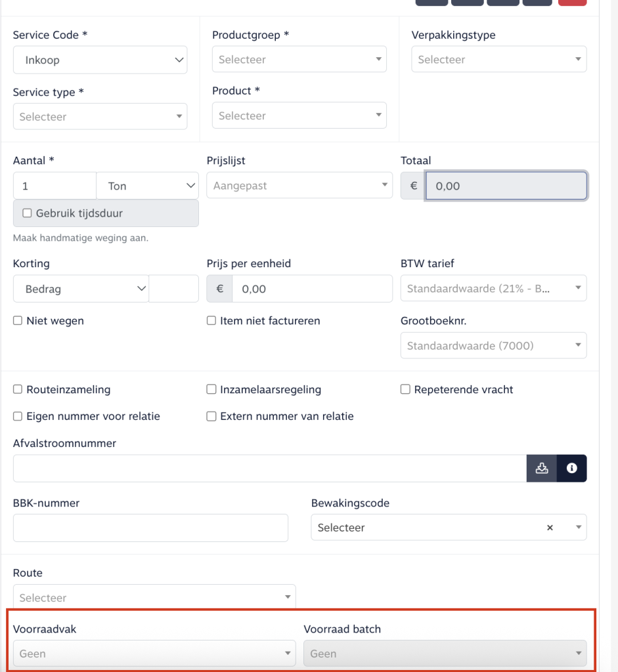Click the Prijs per eenheid field
Viewport: 618px width, 672px height.
tap(312, 289)
